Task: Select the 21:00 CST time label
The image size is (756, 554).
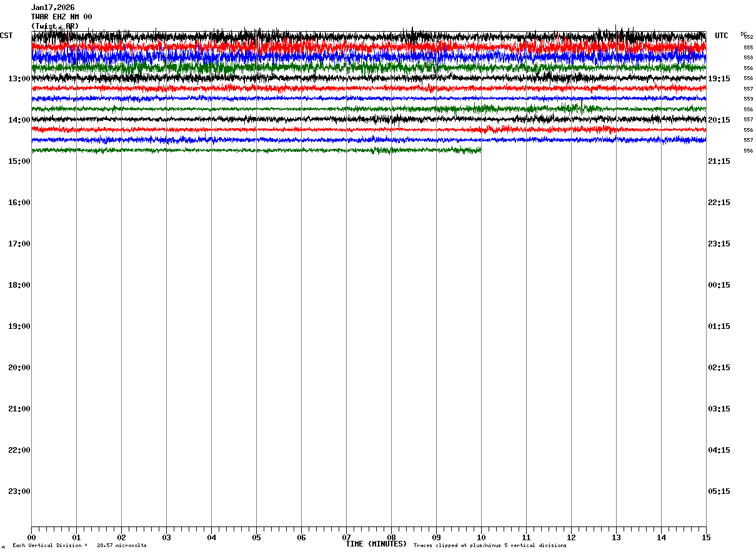Action: click(x=19, y=409)
